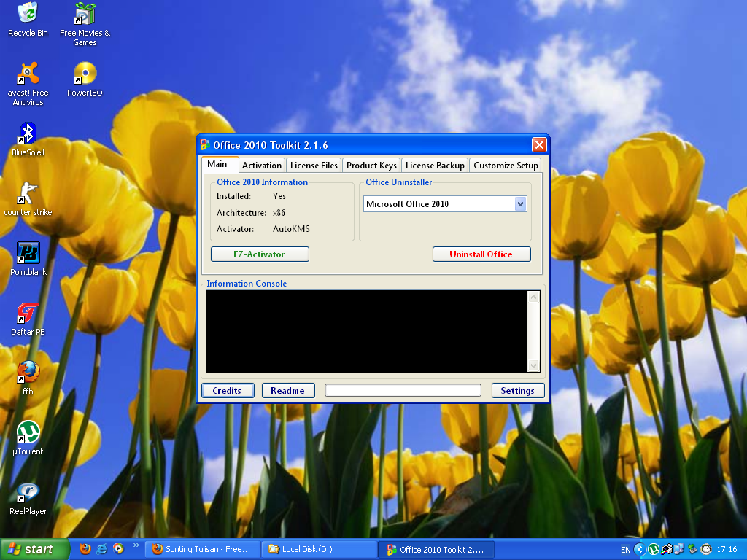Click Information Console scroll down arrow
This screenshot has height=560, width=747.
(x=533, y=366)
